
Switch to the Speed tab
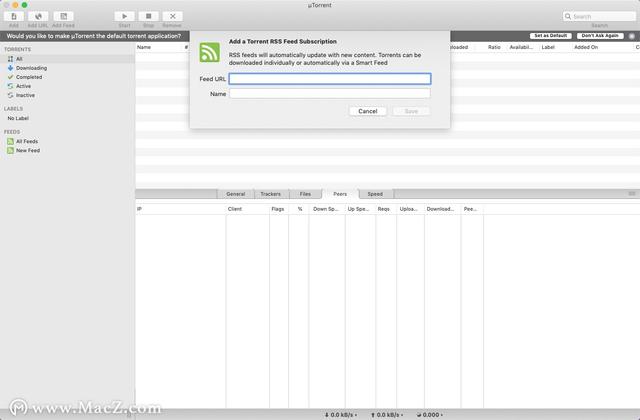[x=375, y=194]
